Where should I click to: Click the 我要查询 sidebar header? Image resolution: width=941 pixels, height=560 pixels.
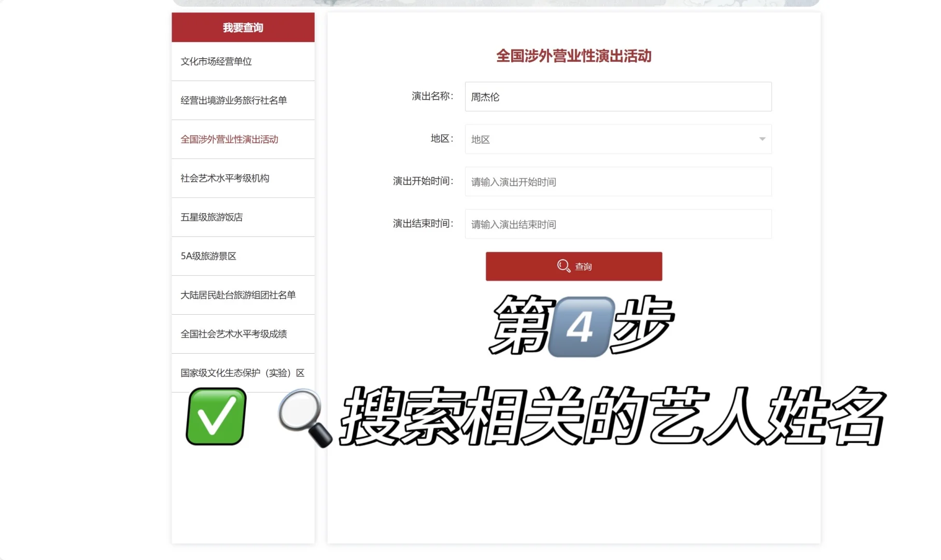[243, 27]
